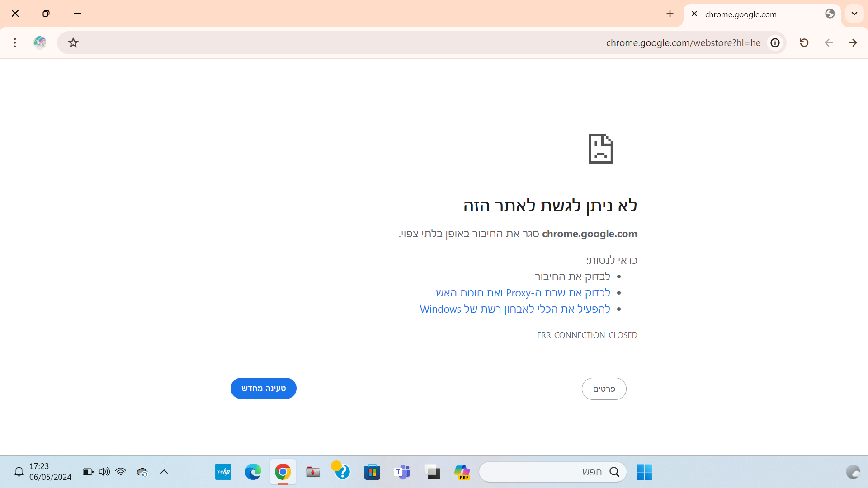Click the blue reload page button

pyautogui.click(x=263, y=388)
